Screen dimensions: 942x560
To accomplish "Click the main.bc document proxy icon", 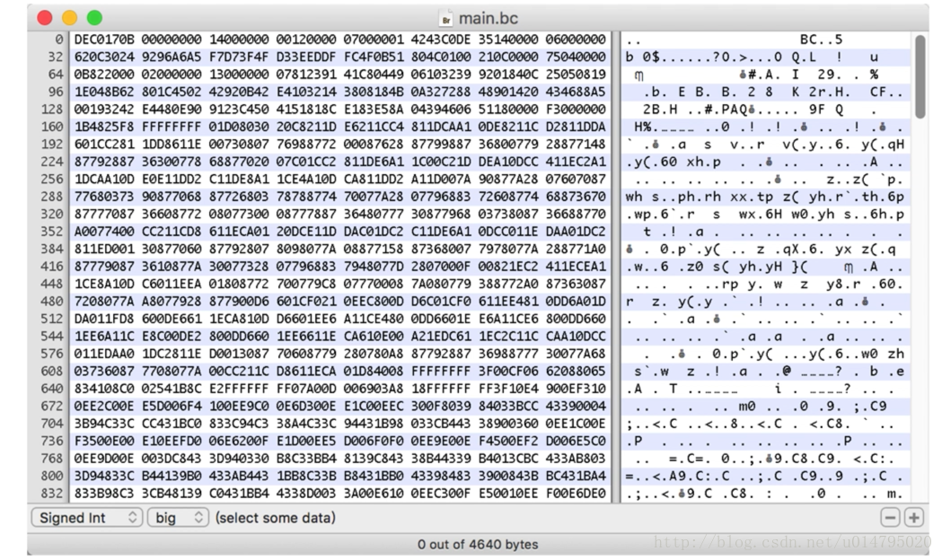I will tap(446, 18).
